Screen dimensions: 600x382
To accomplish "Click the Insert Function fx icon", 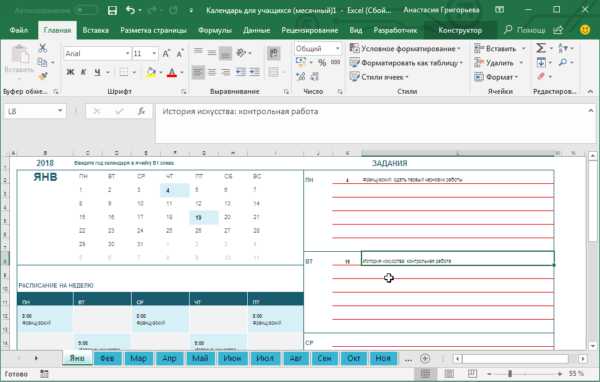I will (x=141, y=111).
